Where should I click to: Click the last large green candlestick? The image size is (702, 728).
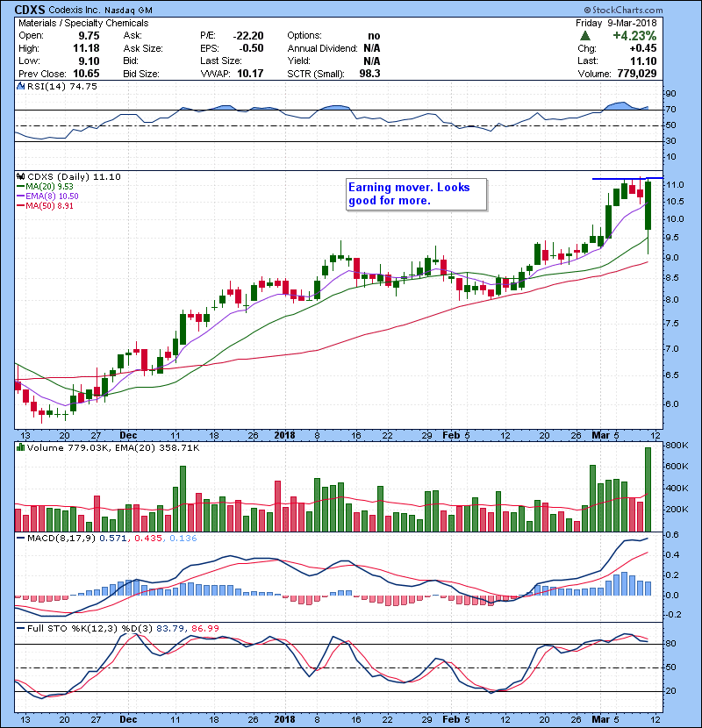click(x=648, y=205)
